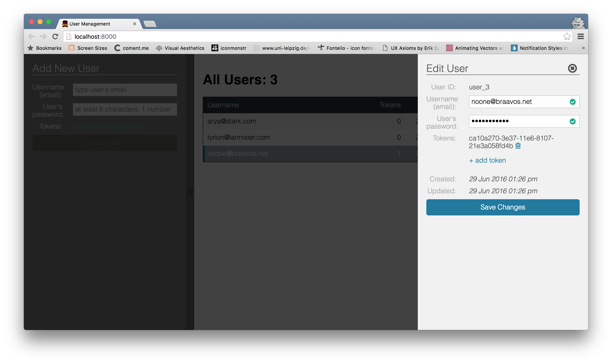Click the incognito icon in the title bar
The image size is (612, 364).
pos(578,23)
